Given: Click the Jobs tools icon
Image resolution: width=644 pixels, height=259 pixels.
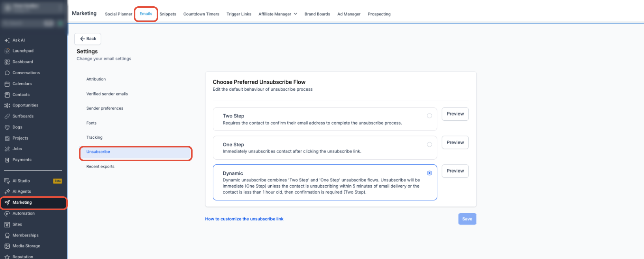Looking at the screenshot, I should click(7, 149).
